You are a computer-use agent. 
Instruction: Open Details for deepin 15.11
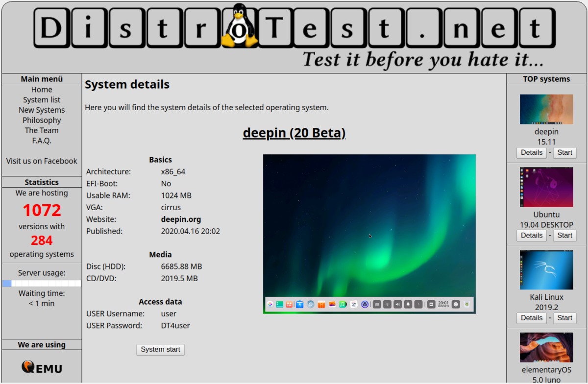(x=532, y=152)
